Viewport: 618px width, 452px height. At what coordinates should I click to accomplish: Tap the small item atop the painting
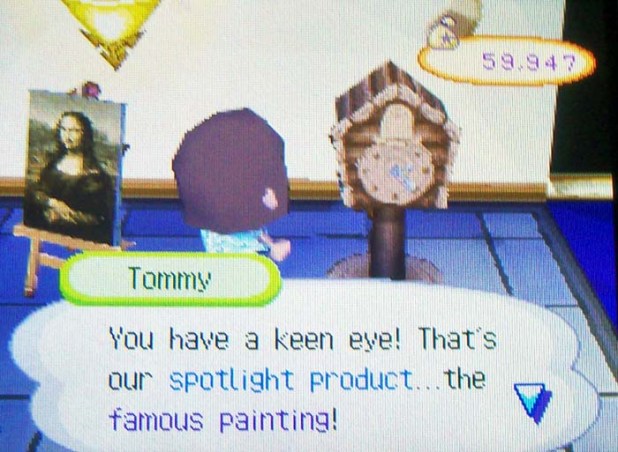click(x=87, y=90)
